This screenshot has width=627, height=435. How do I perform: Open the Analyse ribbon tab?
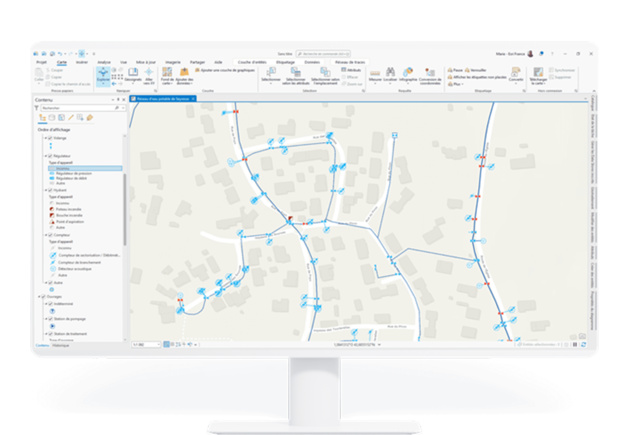[x=104, y=61]
